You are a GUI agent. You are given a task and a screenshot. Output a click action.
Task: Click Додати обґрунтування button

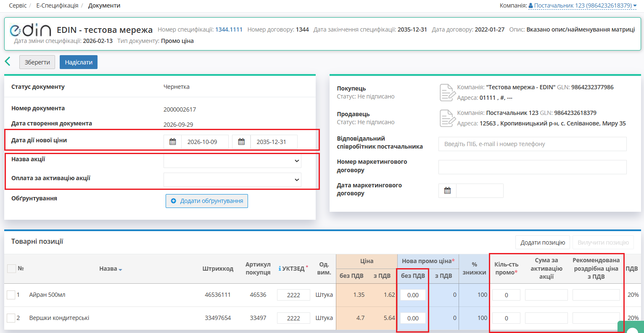click(207, 201)
